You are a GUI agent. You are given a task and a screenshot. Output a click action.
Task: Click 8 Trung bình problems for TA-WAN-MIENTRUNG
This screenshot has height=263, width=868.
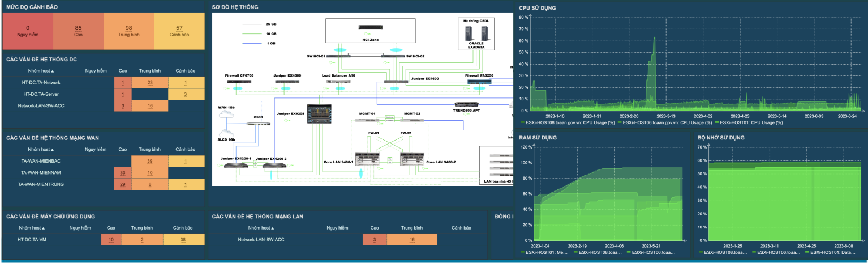pos(150,184)
